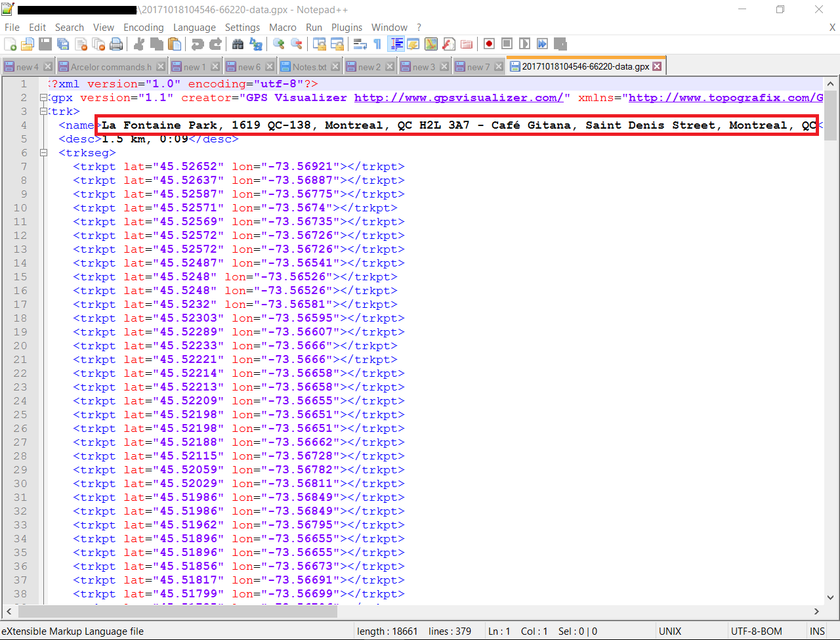
Task: Toggle the Document Map panel icon
Action: 431,44
